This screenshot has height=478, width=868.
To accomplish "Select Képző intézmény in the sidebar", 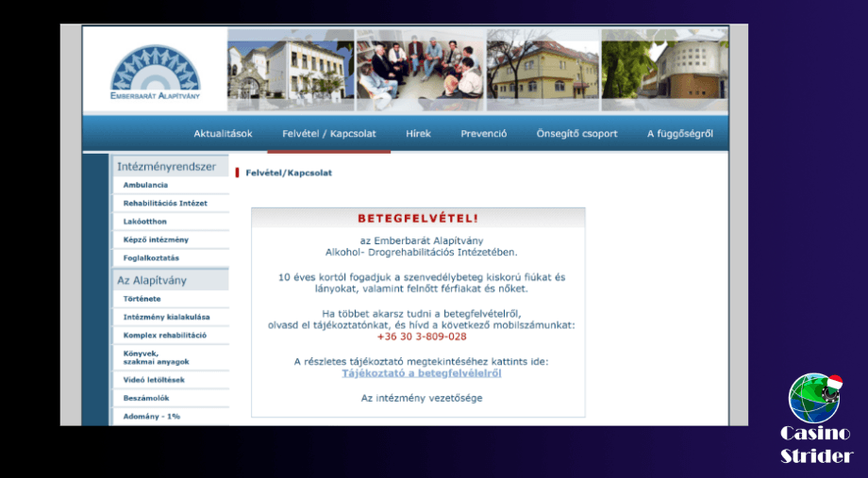I will (156, 239).
